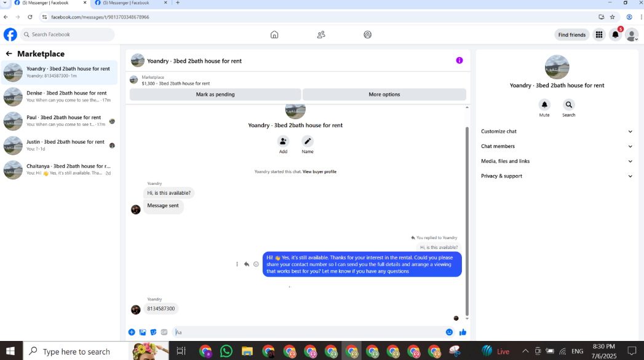Open taskbar clock 8:30 PM
644x360 pixels.
click(x=604, y=351)
